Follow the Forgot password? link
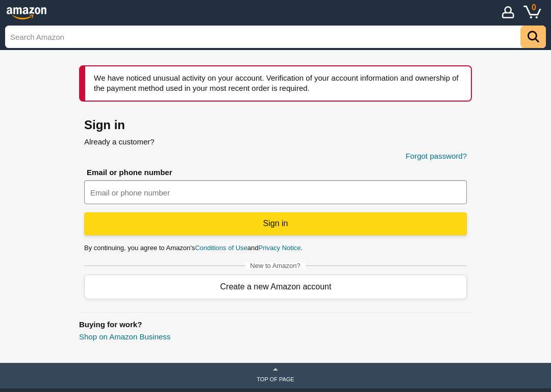This screenshot has width=551, height=392. (436, 156)
